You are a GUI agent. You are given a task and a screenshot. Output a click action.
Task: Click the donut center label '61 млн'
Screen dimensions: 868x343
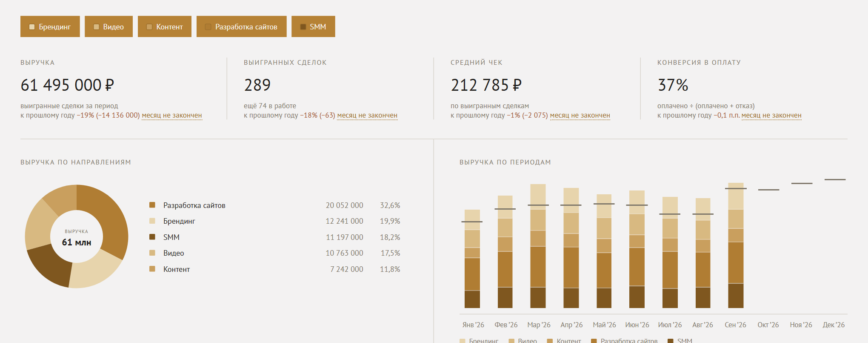point(77,242)
